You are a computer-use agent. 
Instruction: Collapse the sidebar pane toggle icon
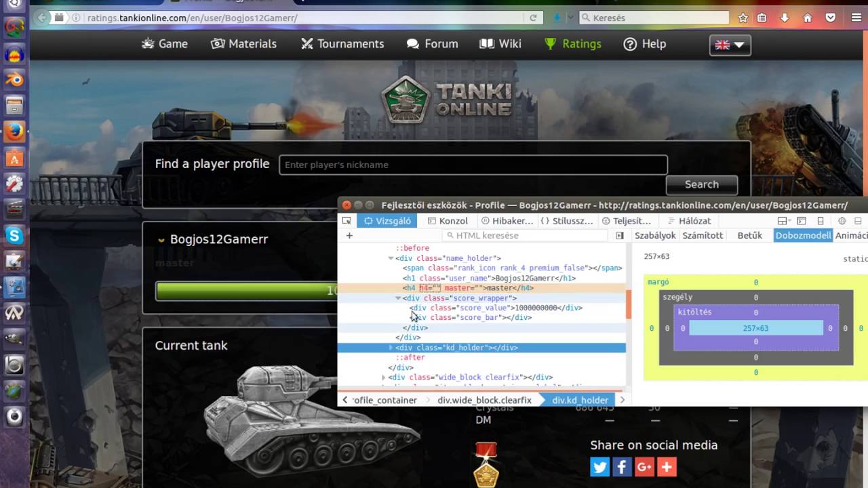point(620,236)
